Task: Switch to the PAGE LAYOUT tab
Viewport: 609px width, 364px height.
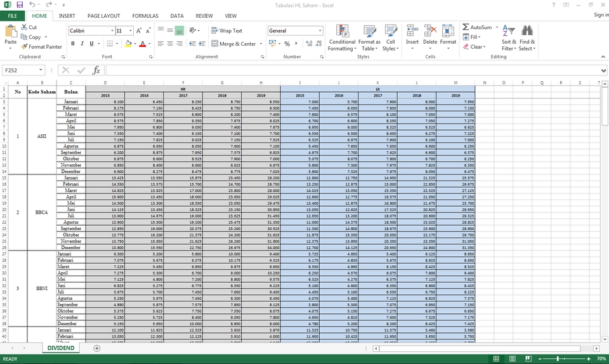Action: pos(103,16)
